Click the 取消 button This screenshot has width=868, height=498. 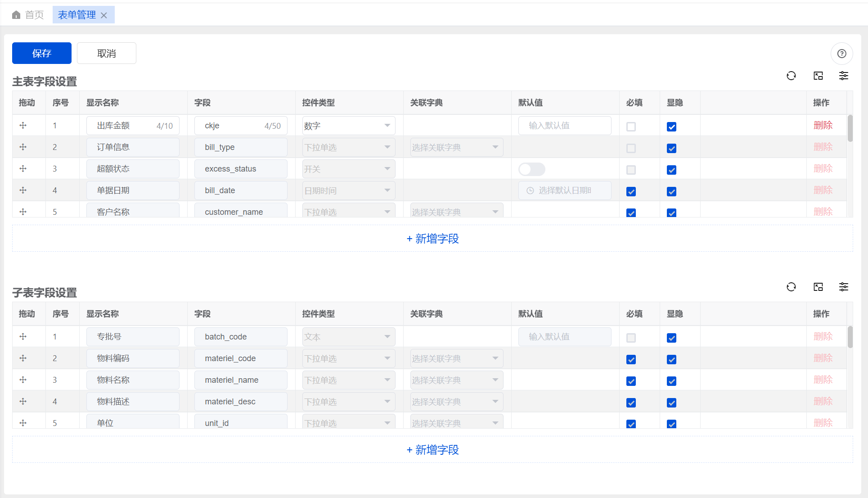click(107, 53)
